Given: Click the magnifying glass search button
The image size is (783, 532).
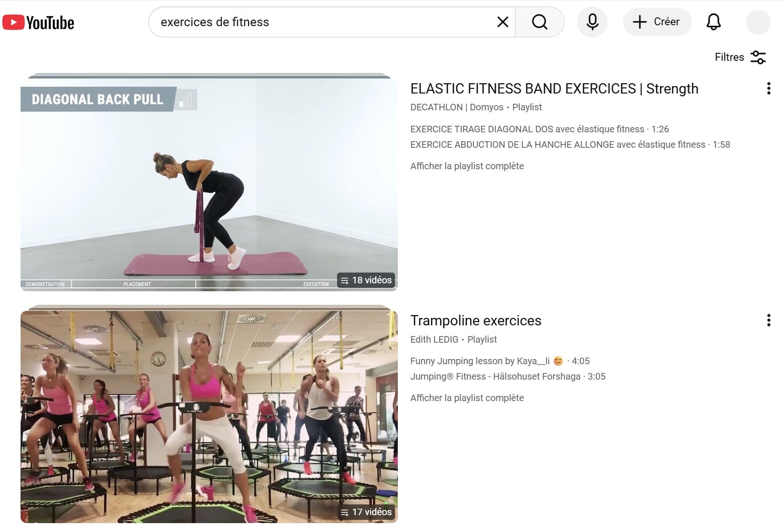Looking at the screenshot, I should tap(539, 22).
